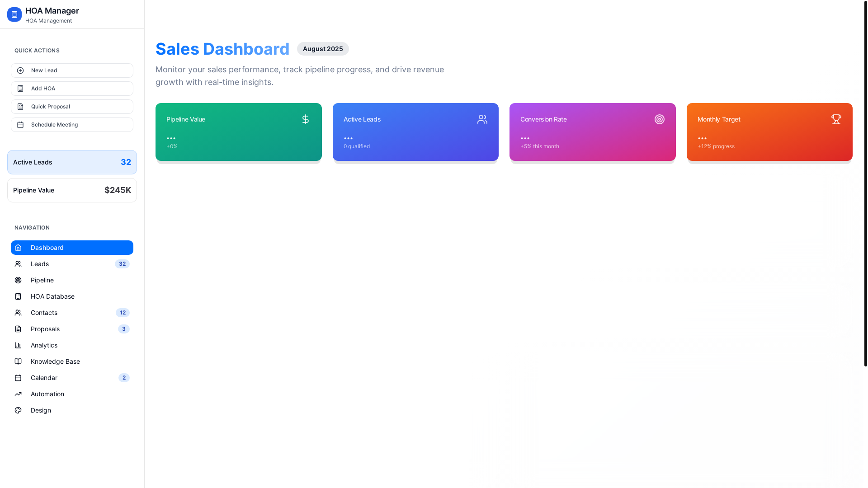Select the sidebar Pipeline Value $245K card

[72, 190]
